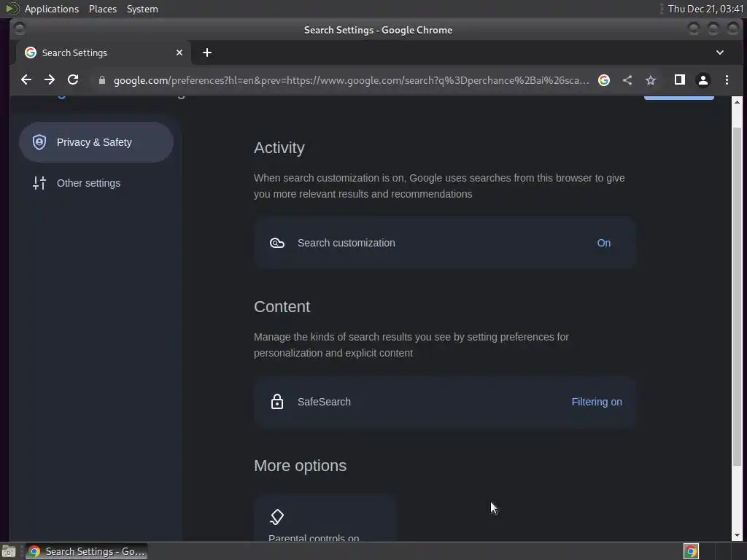
Task: Go back to the previous page
Action: click(26, 80)
